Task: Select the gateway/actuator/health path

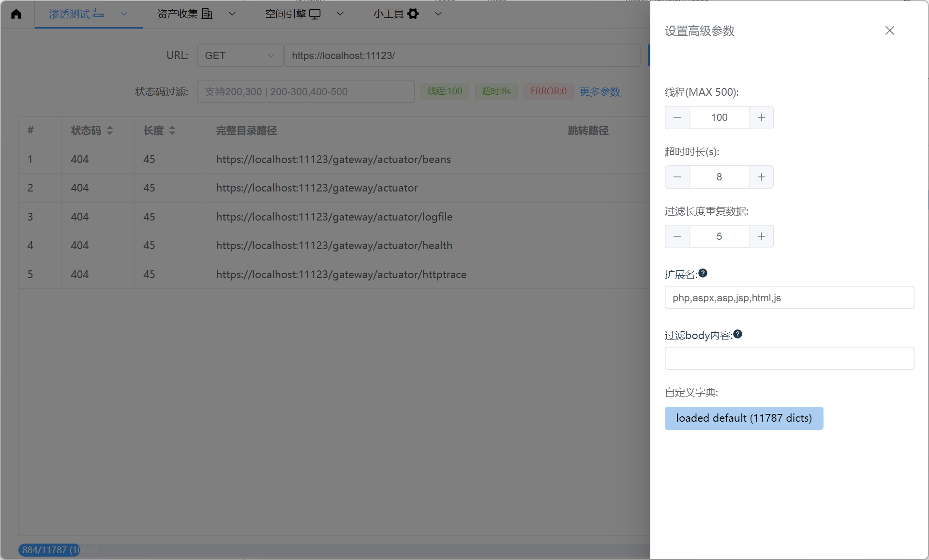Action: (x=334, y=245)
